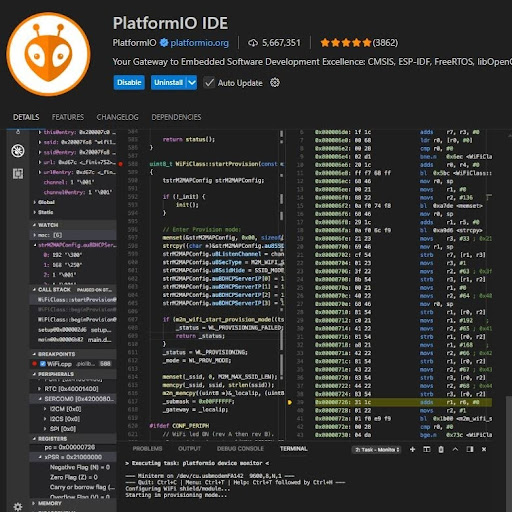Click the yellow current-instruction arrow marker
512x512 pixels.
tap(290, 402)
